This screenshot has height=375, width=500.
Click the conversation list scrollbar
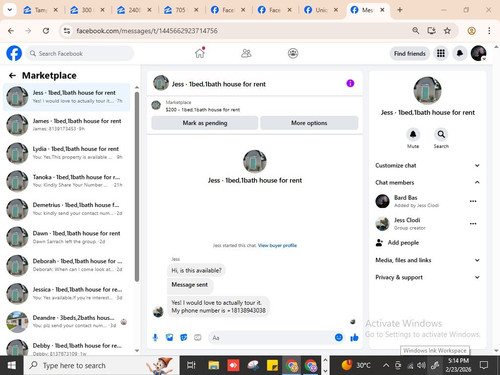point(137,187)
